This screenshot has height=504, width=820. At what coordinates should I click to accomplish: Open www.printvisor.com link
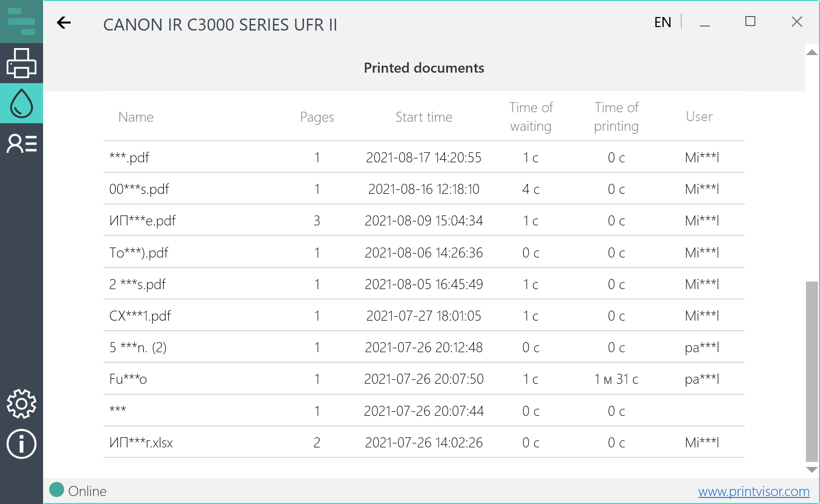coord(753,492)
